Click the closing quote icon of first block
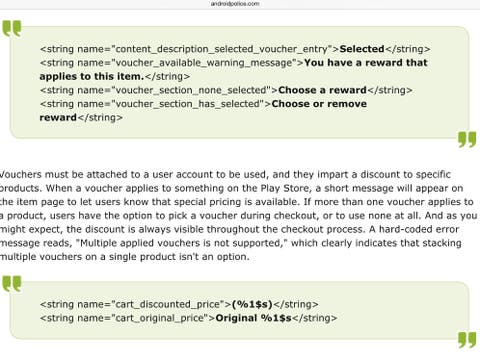 pos(467,139)
